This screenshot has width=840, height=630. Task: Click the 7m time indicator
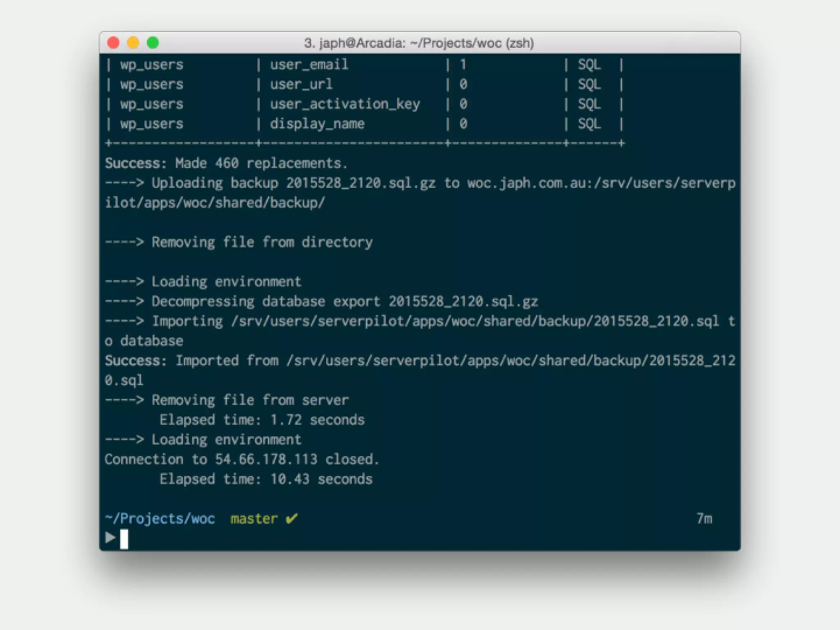[704, 519]
